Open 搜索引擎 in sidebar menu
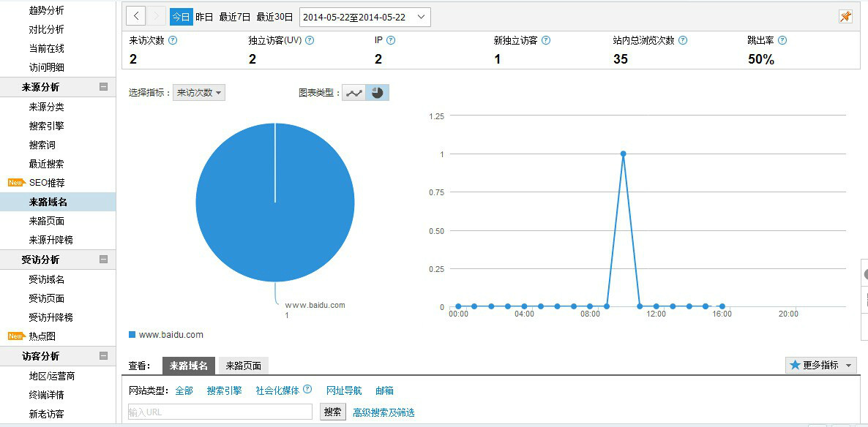 click(x=46, y=126)
